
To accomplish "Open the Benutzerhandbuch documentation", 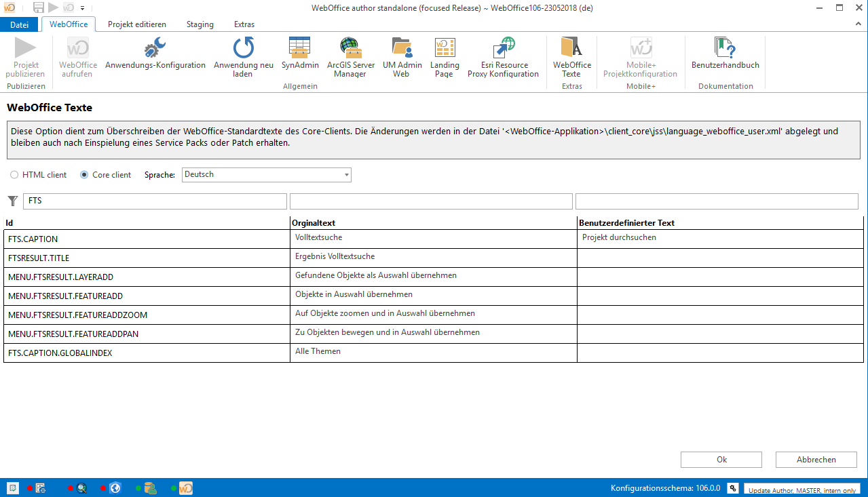I will (725, 54).
